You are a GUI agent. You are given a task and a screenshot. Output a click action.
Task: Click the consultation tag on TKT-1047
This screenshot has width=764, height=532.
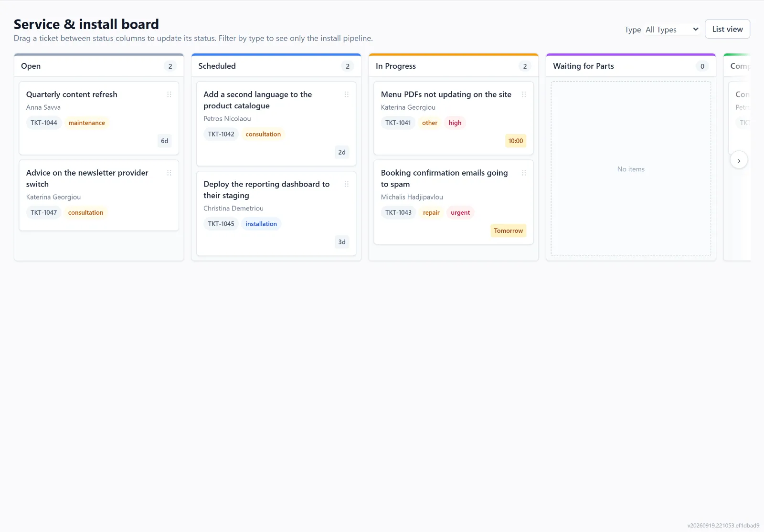point(85,212)
